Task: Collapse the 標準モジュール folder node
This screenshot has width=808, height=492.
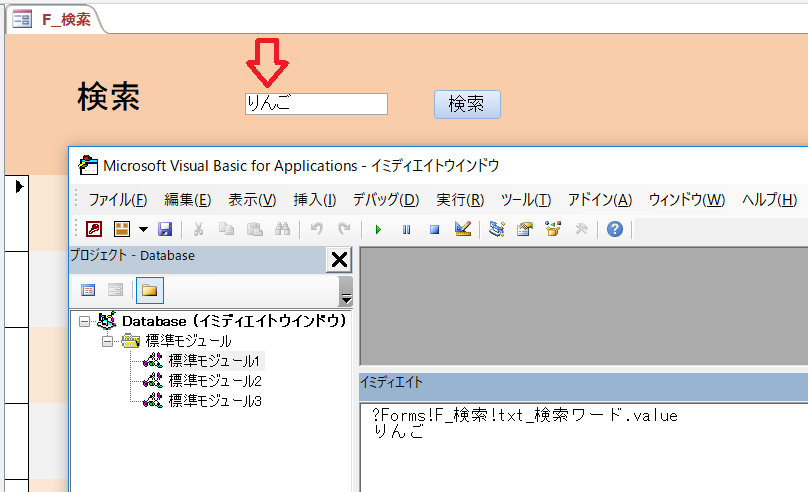Action: point(107,341)
